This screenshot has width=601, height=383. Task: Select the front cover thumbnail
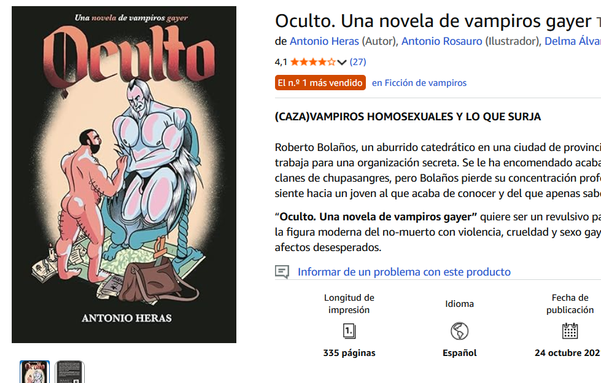point(34,372)
